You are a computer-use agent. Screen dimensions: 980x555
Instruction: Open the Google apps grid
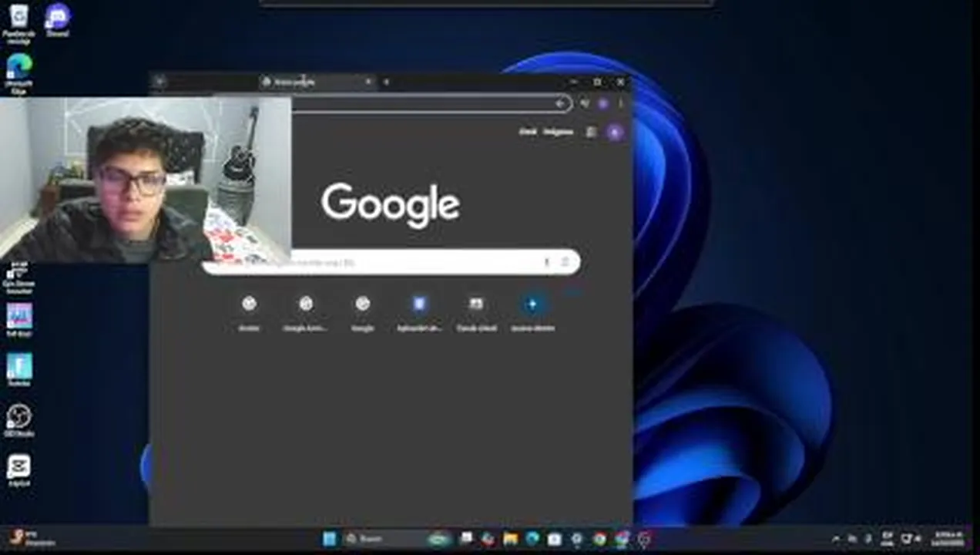[x=591, y=132]
